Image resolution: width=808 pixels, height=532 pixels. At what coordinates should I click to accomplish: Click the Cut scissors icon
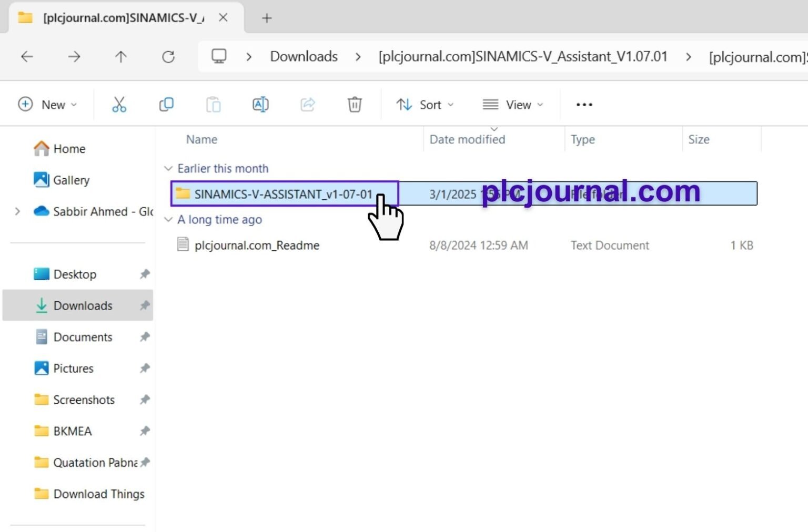[119, 105]
